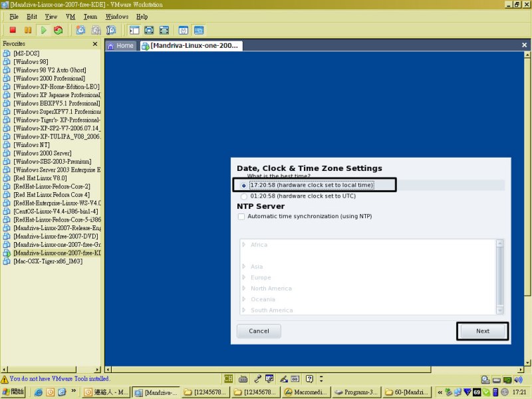Expand hidden system tray icons chevron
The height and width of the screenshot is (399, 532).
[x=440, y=392]
